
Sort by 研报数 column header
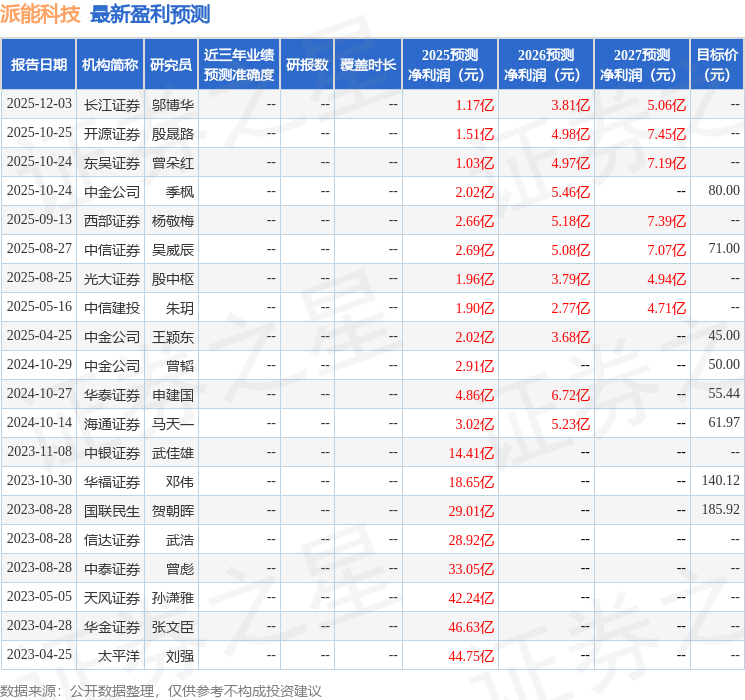pos(306,65)
